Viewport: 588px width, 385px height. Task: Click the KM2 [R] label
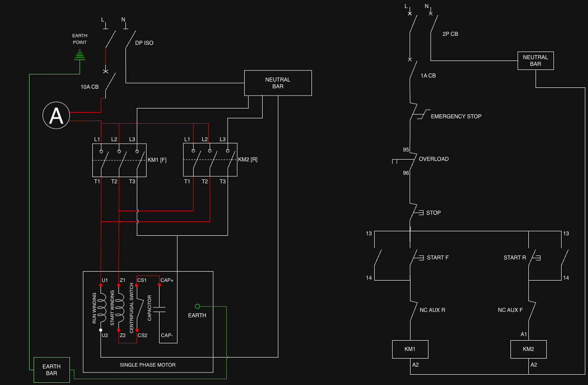point(248,160)
